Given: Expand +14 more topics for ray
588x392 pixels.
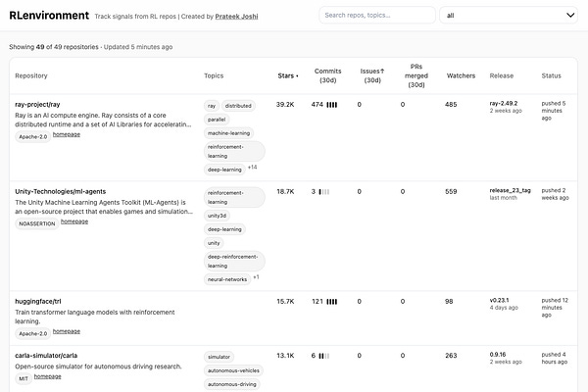Looking at the screenshot, I should tap(253, 168).
